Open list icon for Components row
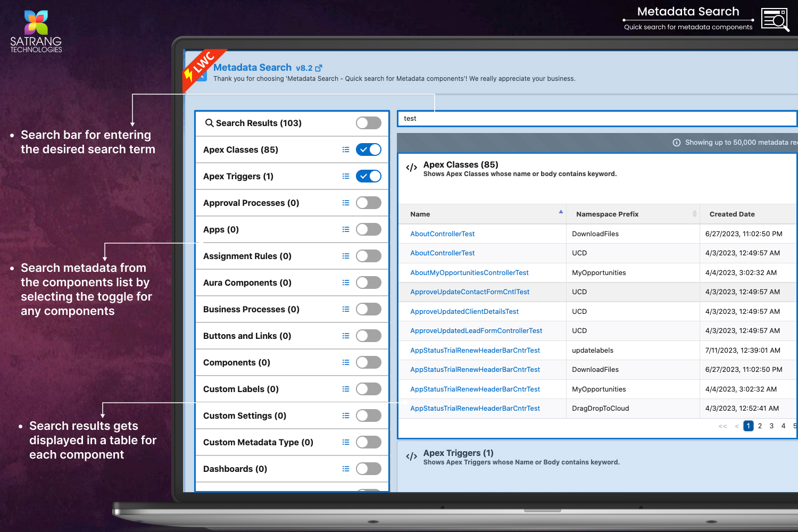798x532 pixels. [x=346, y=362]
